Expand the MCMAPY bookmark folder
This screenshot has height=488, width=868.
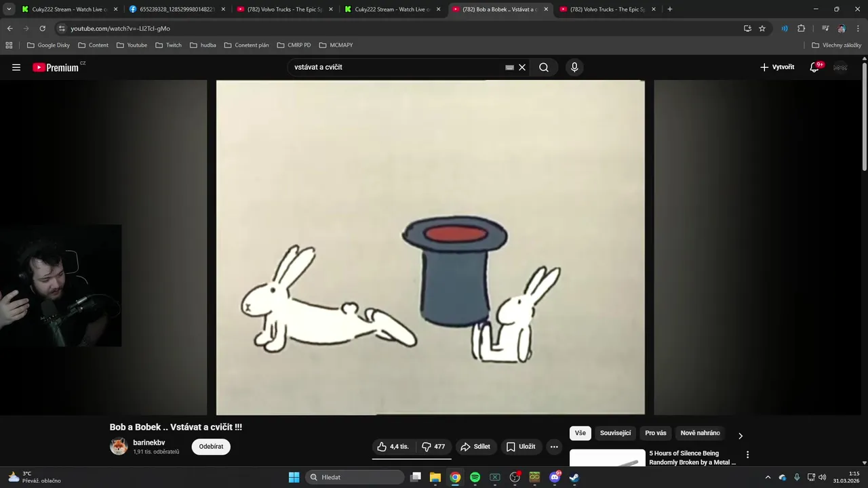coord(336,45)
